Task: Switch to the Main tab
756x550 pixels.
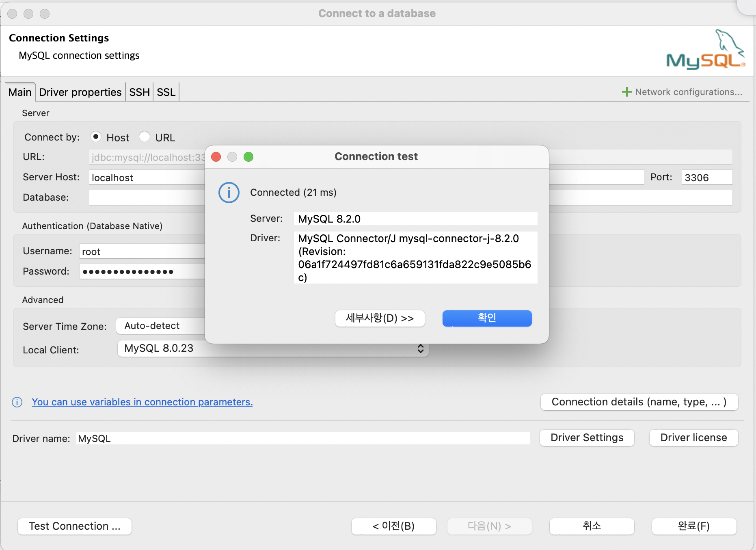Action: (x=20, y=92)
